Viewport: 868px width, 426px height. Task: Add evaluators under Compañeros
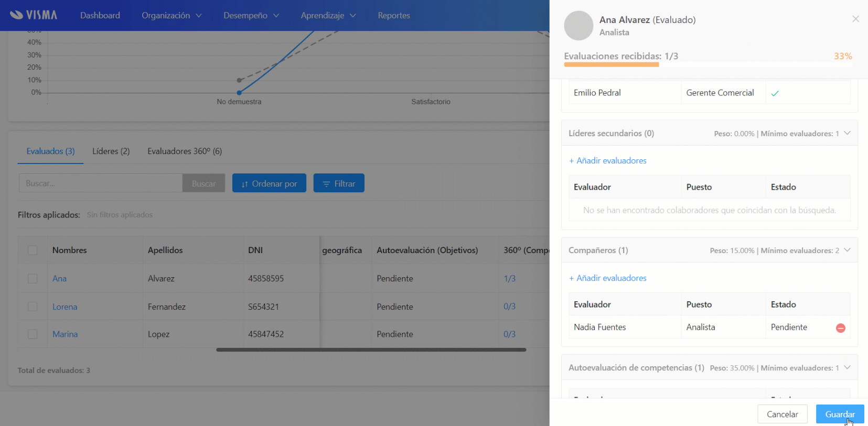[x=608, y=278]
